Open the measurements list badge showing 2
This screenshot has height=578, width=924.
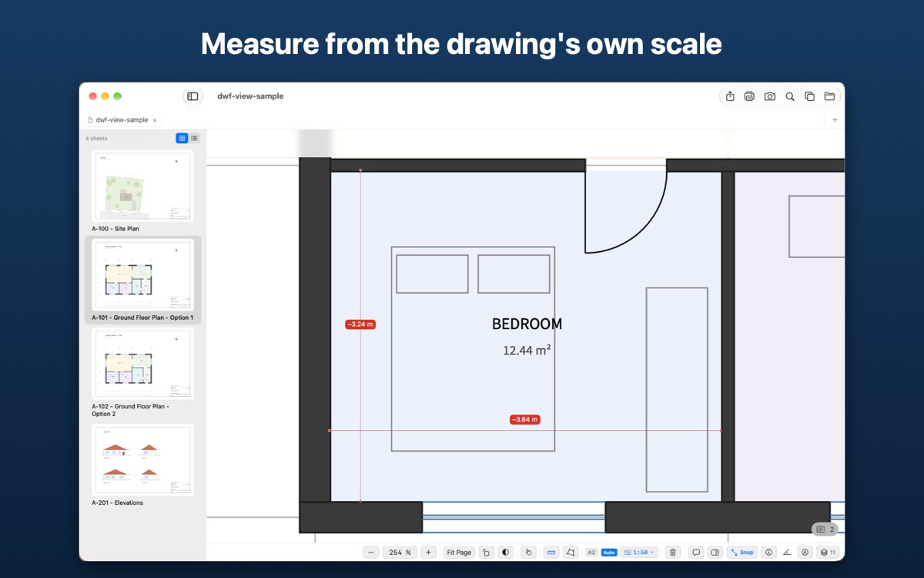tap(825, 529)
